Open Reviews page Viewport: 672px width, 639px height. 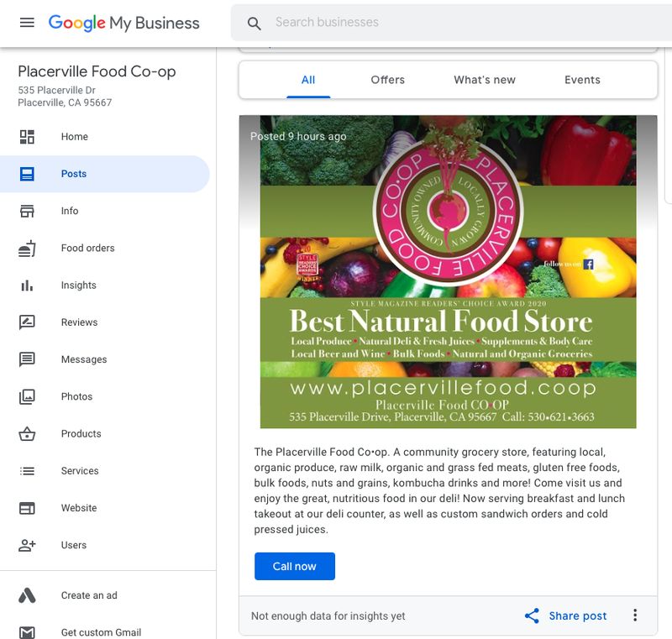point(79,322)
